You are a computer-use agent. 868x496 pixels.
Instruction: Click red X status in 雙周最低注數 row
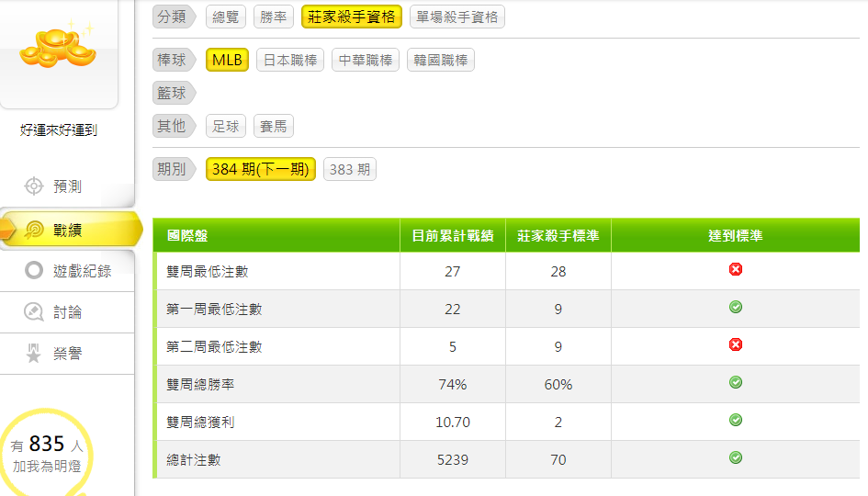(x=735, y=269)
